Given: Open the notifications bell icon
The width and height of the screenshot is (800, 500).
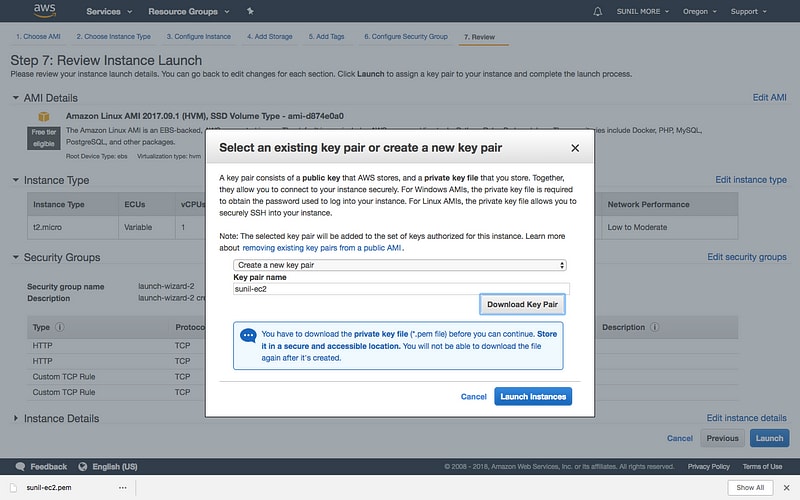Looking at the screenshot, I should click(597, 11).
